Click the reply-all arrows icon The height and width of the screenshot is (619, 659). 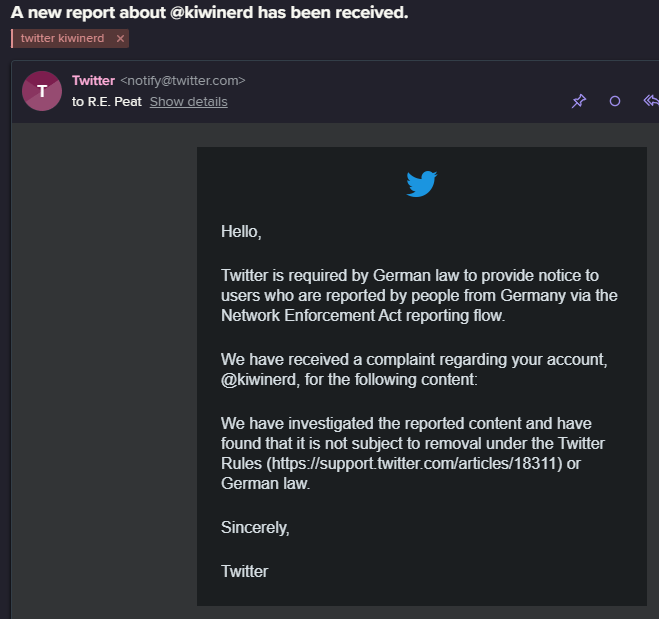click(x=651, y=101)
